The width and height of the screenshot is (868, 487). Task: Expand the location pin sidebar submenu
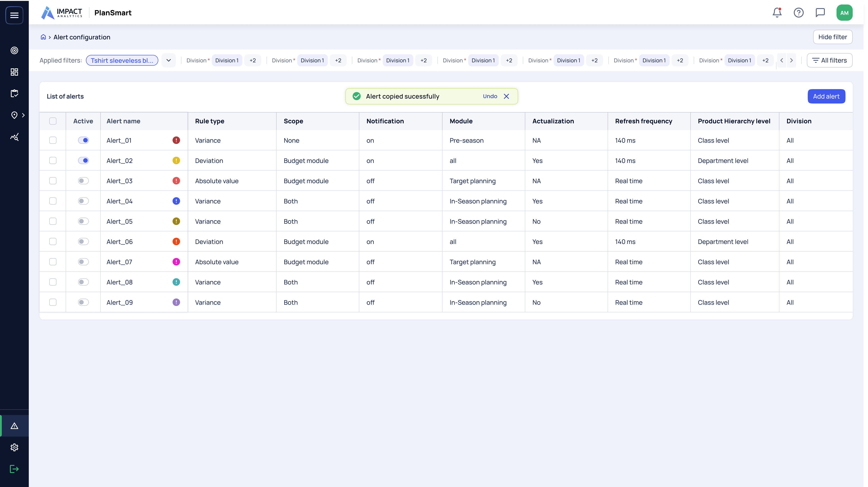click(x=23, y=115)
